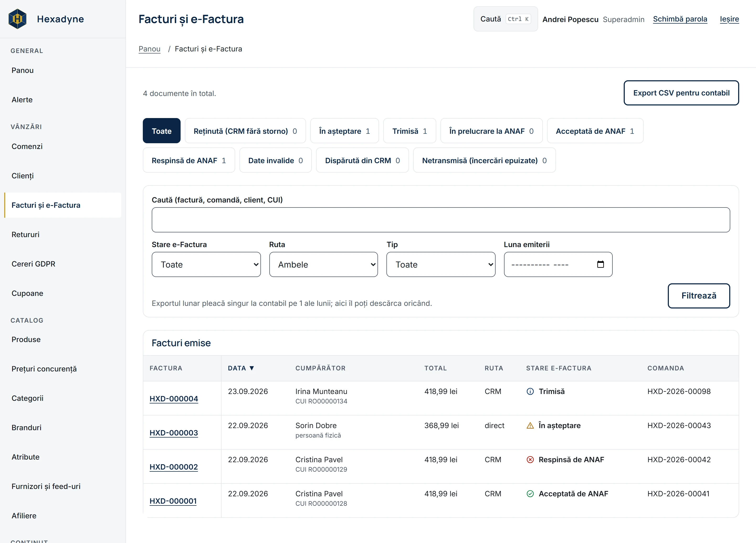This screenshot has height=543, width=756.
Task: Open invoice HXD-000004 link
Action: (x=174, y=398)
